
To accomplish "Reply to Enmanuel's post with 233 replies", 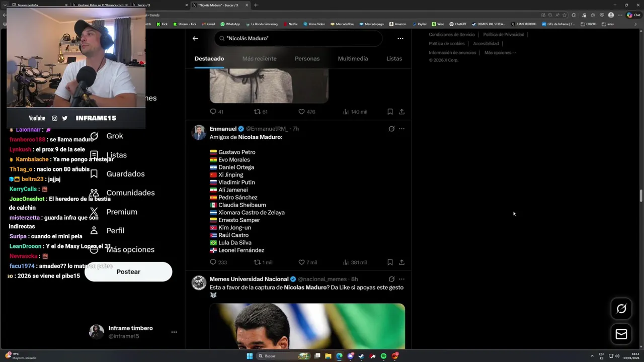I will coord(218,262).
